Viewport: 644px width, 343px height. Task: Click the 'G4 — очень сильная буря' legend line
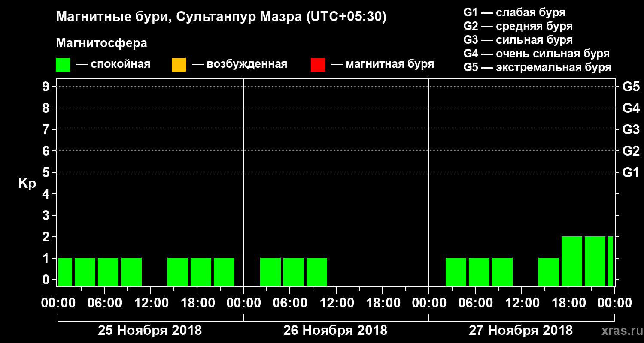tap(537, 54)
